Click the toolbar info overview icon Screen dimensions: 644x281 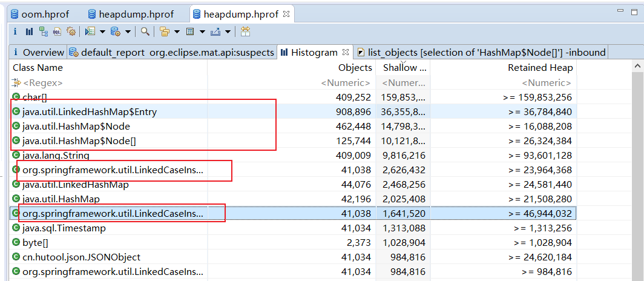16,31
